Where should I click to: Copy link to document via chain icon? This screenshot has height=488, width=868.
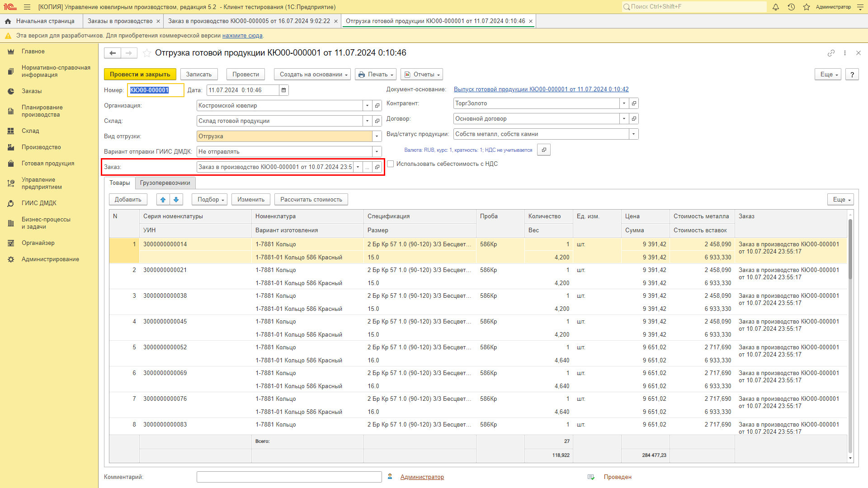pos(831,53)
